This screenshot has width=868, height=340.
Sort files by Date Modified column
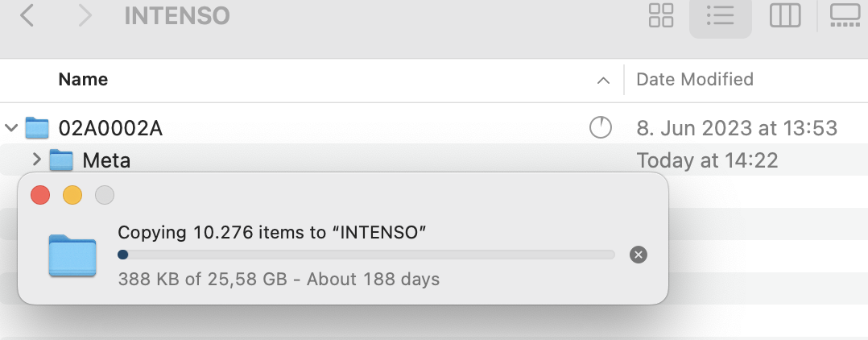695,80
